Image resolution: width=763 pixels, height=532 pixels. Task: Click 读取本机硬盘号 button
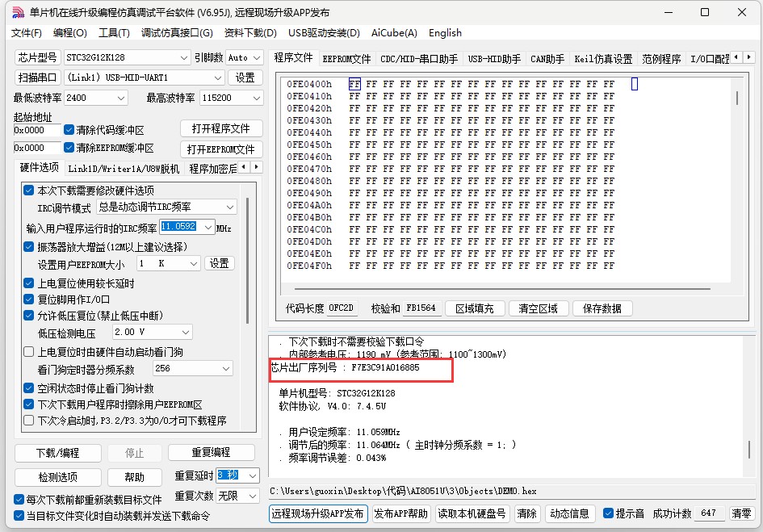point(472,513)
